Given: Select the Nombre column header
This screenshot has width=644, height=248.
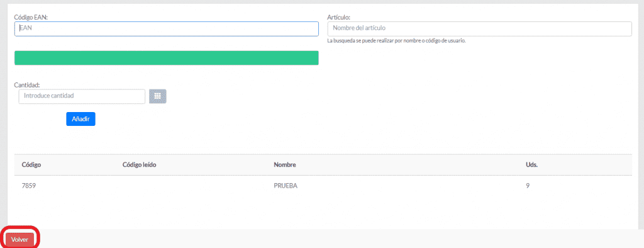Looking at the screenshot, I should [x=285, y=165].
